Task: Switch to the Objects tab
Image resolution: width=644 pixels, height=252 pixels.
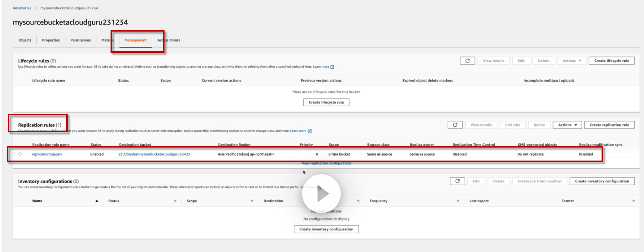Action: (x=25, y=40)
